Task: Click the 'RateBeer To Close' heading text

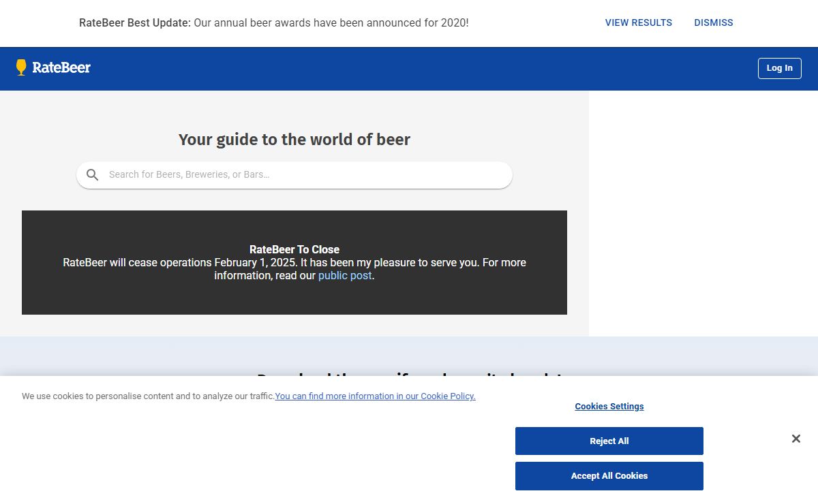Action: [294, 249]
